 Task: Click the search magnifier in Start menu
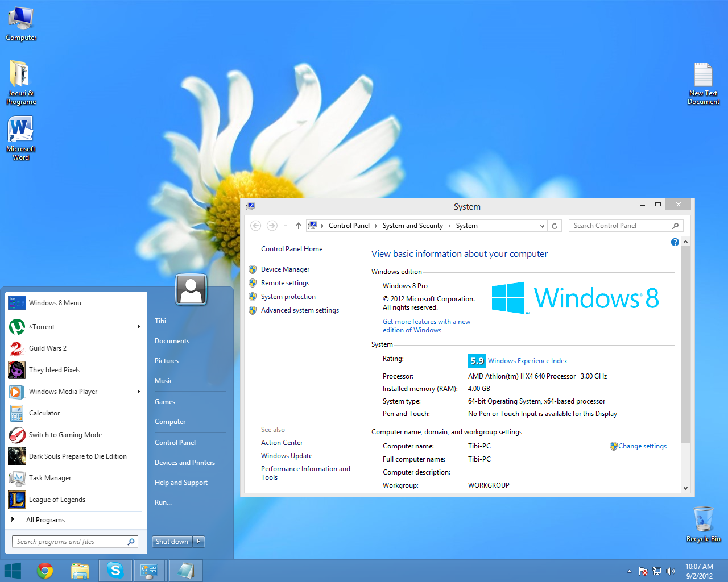point(131,542)
